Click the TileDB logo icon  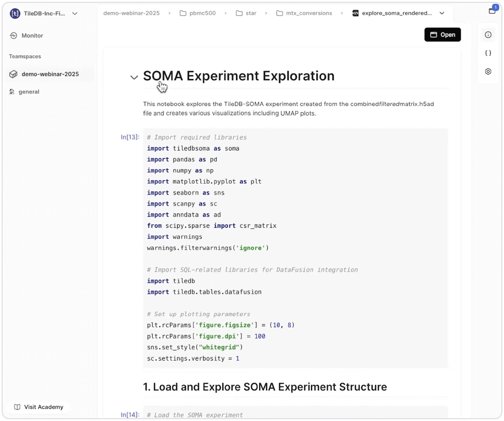[15, 14]
